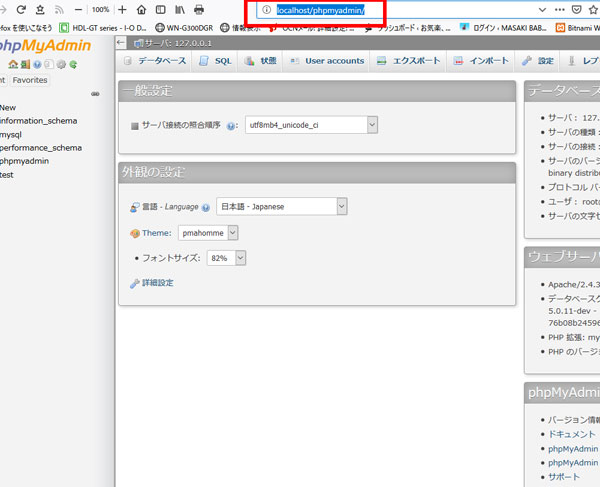Click the chain link icon in the navigation panel

click(x=95, y=94)
